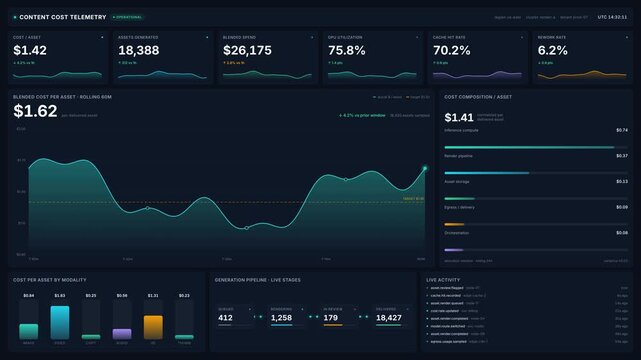
Task: Click the purple Cache Hit Rate sparkline
Action: (x=477, y=75)
